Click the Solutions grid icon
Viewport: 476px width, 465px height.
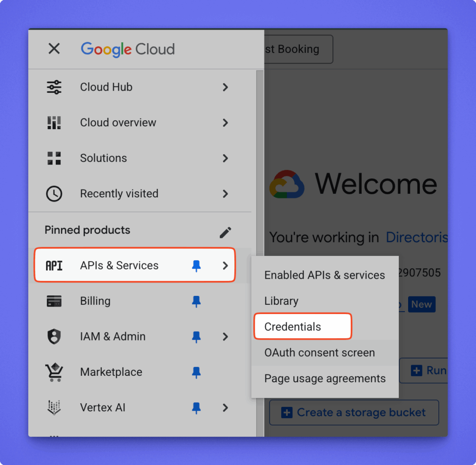pyautogui.click(x=54, y=158)
